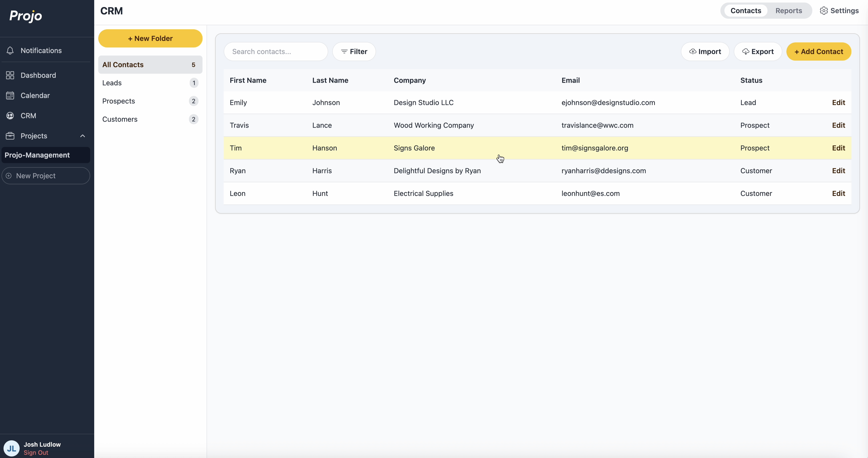Open the Filter options
This screenshot has height=458, width=868.
click(x=354, y=52)
